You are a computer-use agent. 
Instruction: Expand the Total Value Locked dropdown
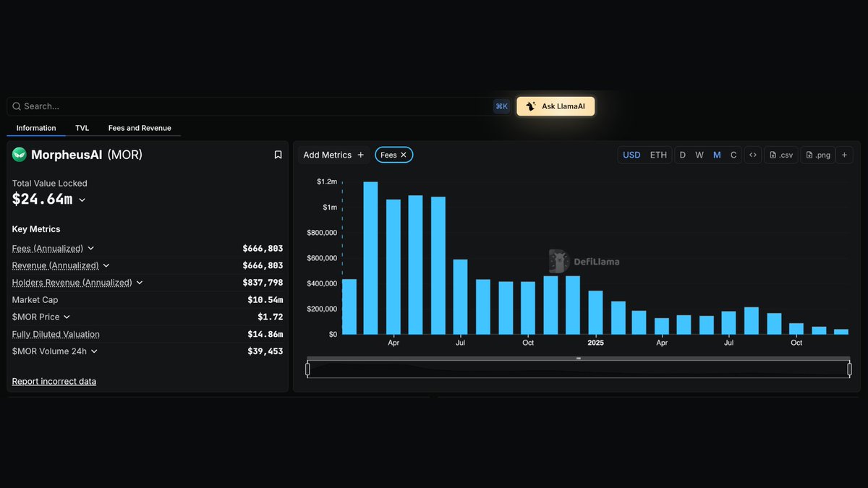(82, 200)
